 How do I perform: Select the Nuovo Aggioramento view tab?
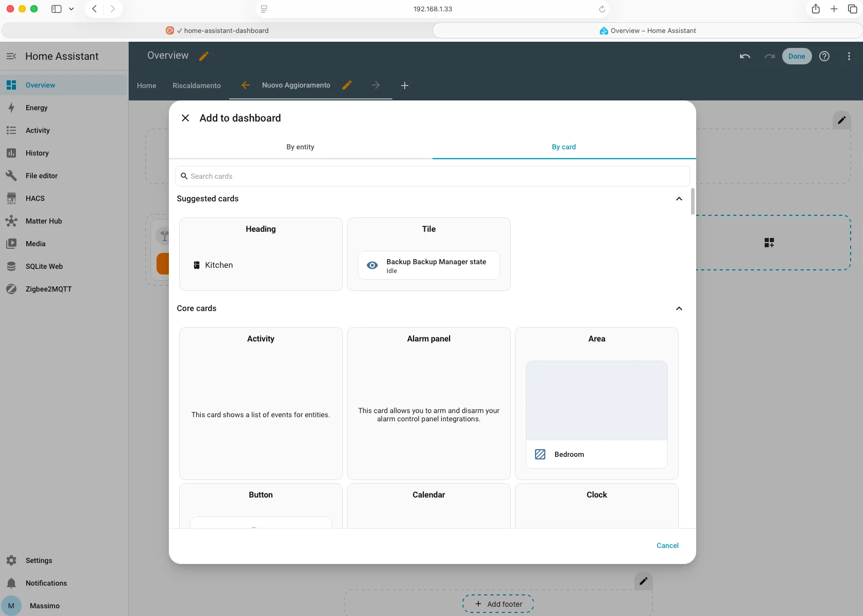click(x=296, y=85)
